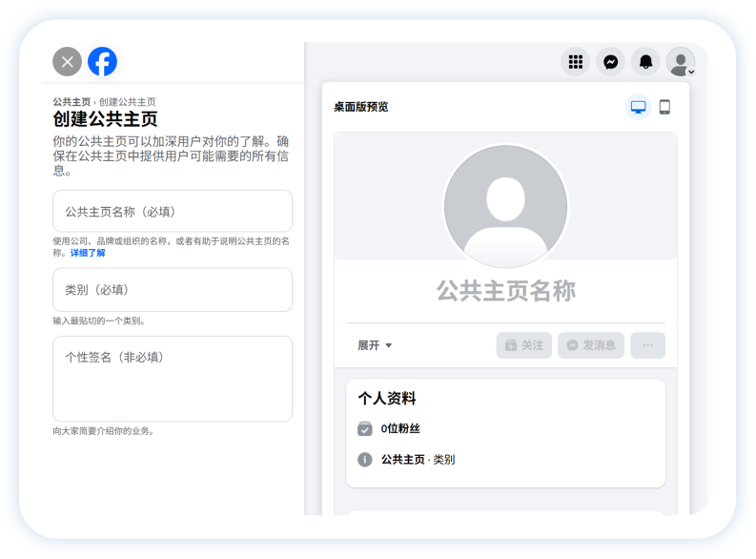
Task: Open the 详细了解 link
Action: click(88, 253)
